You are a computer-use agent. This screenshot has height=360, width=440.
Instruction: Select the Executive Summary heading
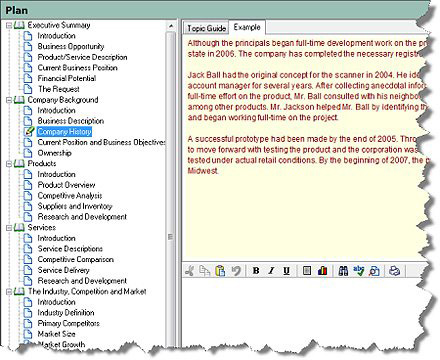(59, 25)
